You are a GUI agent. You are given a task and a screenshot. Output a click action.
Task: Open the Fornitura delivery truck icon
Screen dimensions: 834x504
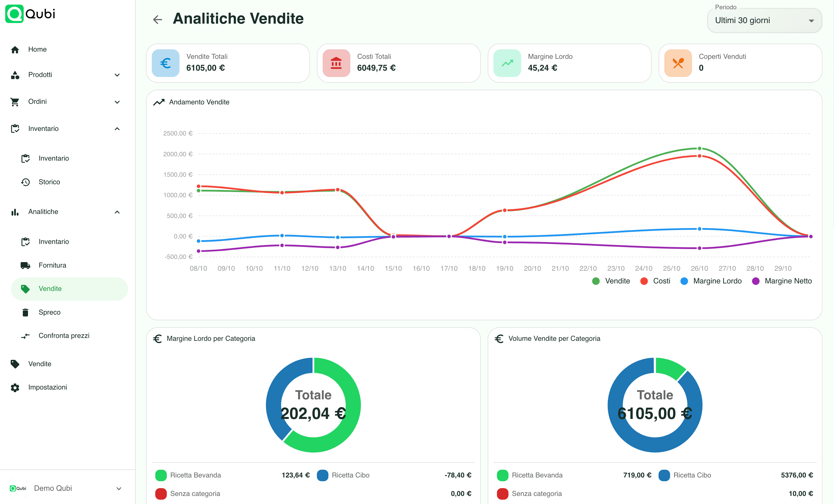coord(25,265)
